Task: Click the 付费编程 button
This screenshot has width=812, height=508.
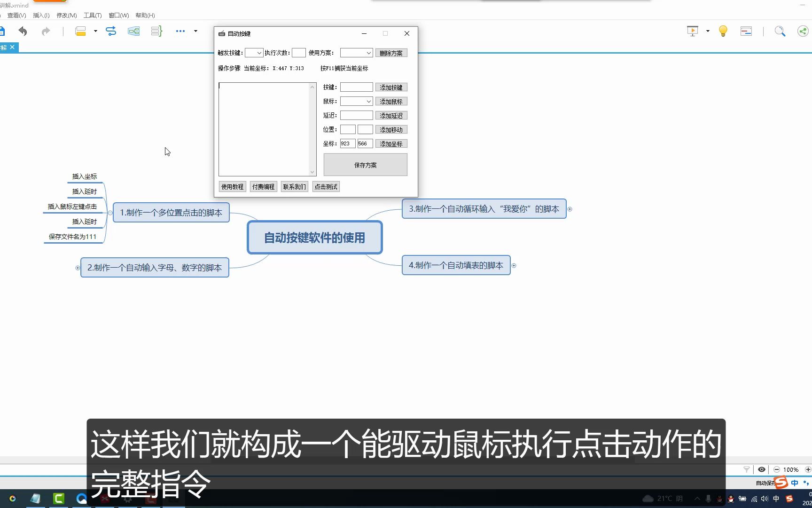Action: (x=264, y=187)
